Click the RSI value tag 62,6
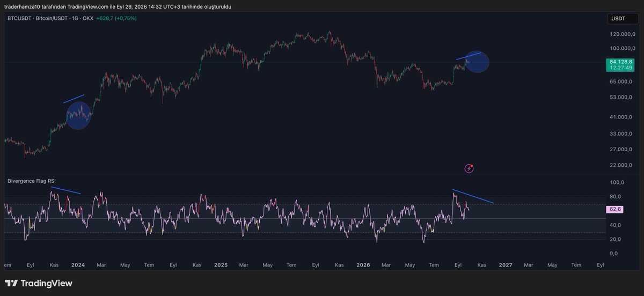This screenshot has width=644, height=296. 615,209
